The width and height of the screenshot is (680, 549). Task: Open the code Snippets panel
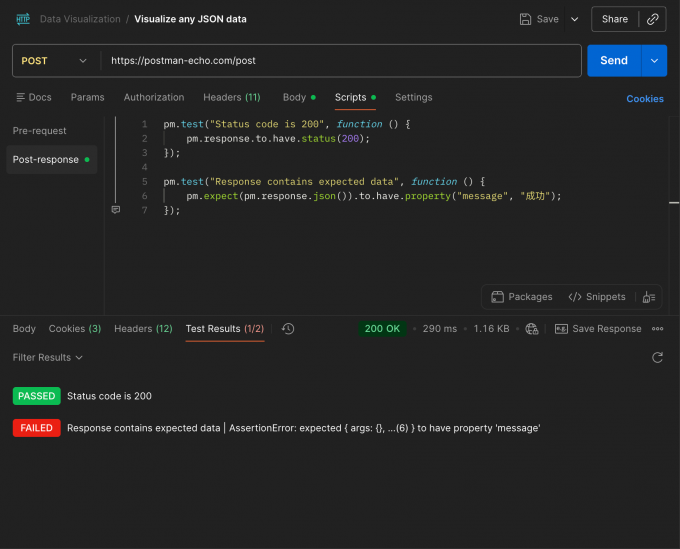597,297
